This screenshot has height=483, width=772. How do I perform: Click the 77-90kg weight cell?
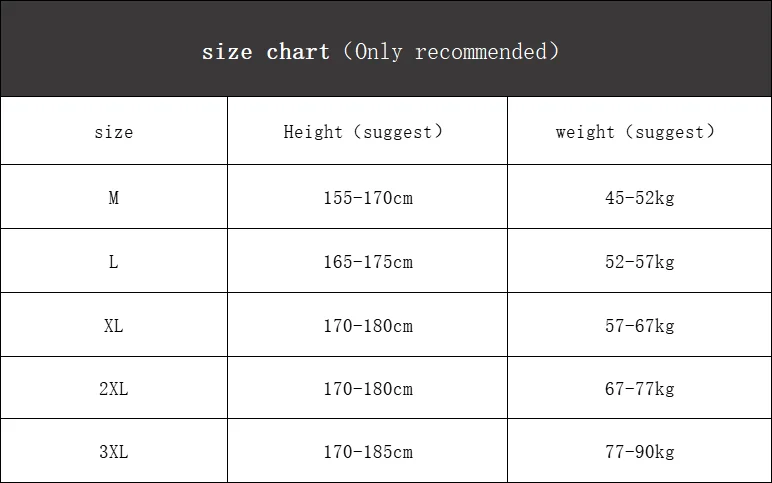pos(639,452)
